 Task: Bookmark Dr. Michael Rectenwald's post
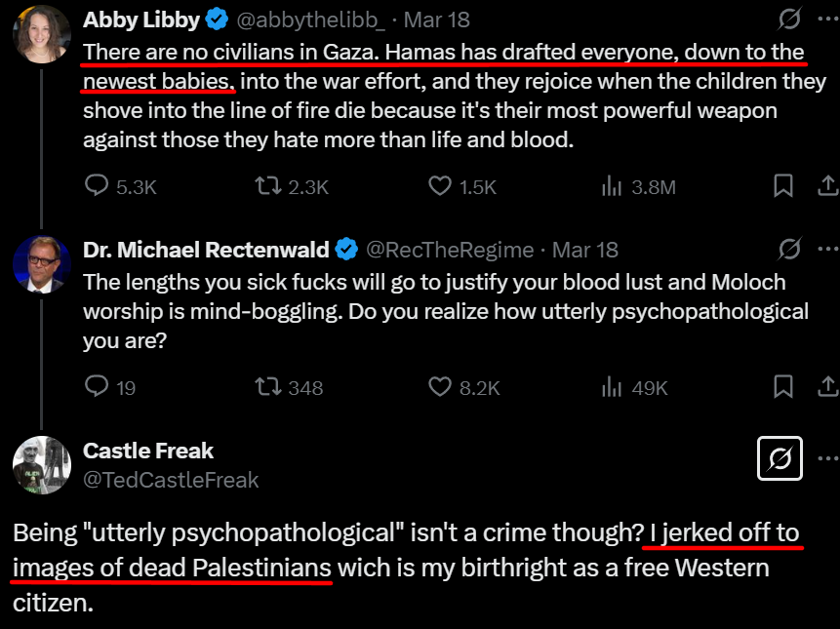(x=782, y=387)
